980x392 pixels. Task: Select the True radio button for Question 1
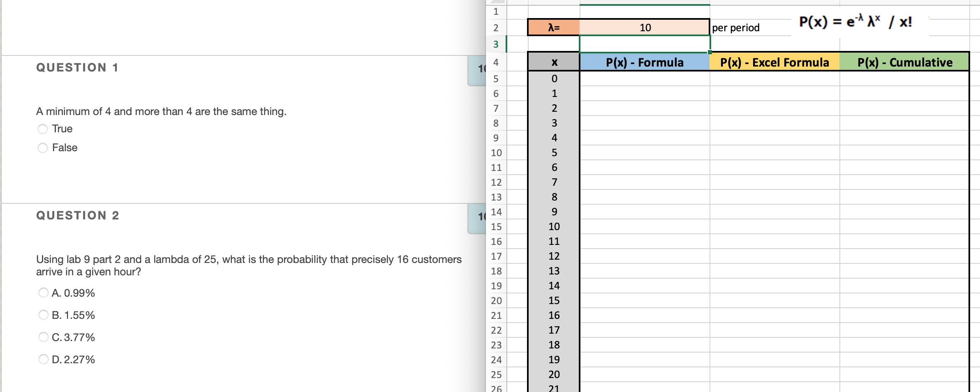pyautogui.click(x=43, y=129)
